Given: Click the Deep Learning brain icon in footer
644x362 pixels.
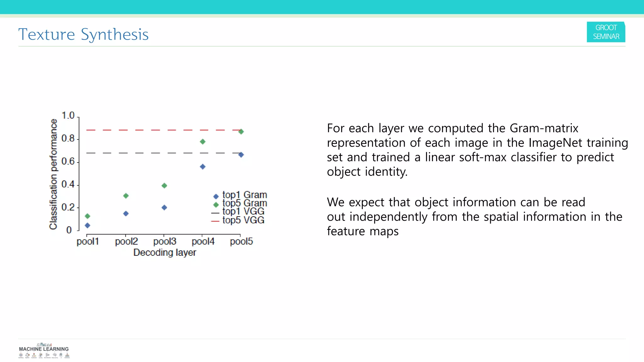Looking at the screenshot, I should coord(55,355).
